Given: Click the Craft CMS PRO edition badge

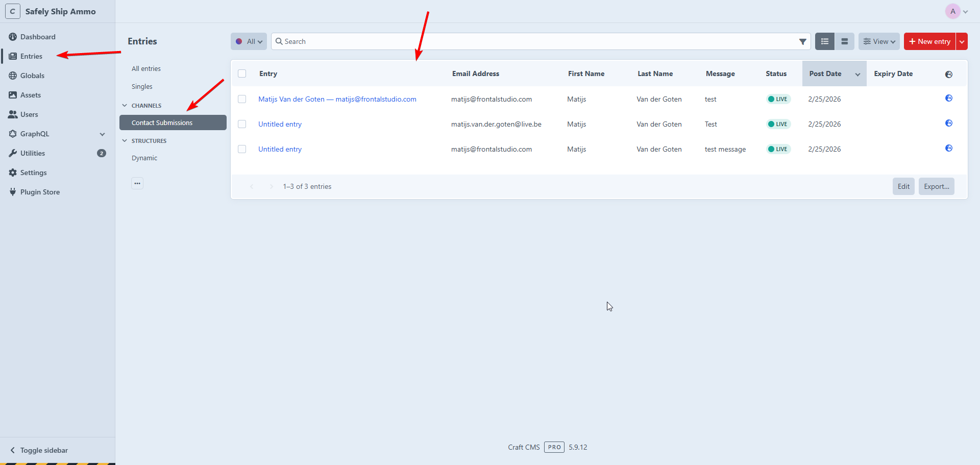Looking at the screenshot, I should tap(554, 447).
